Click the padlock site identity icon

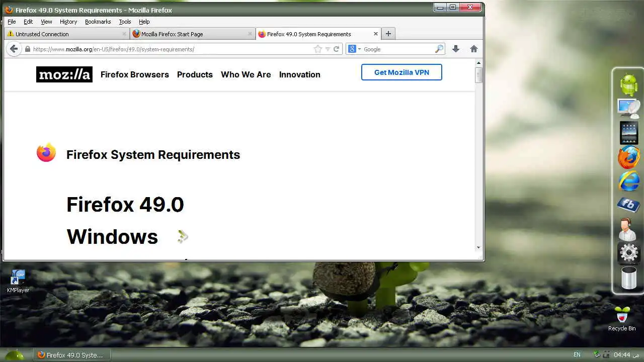pyautogui.click(x=28, y=49)
